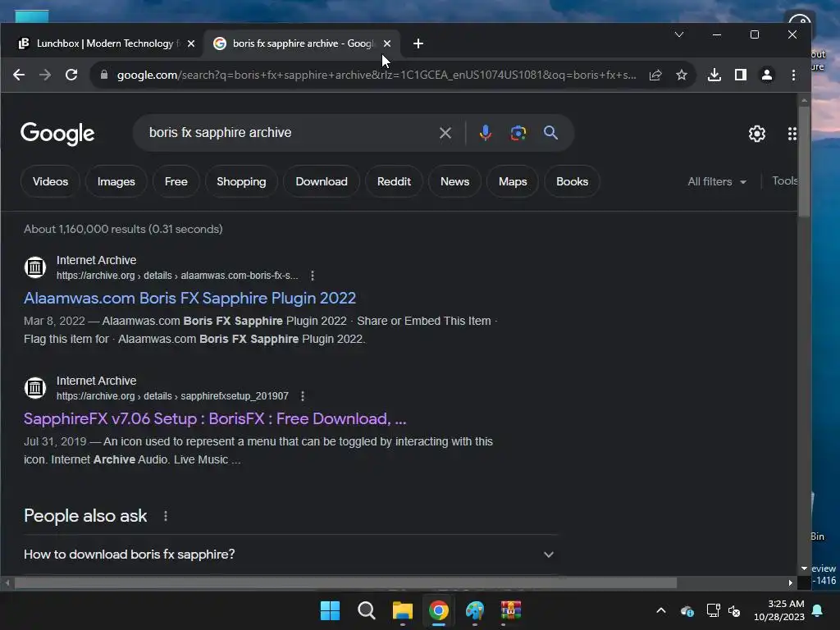Filter results by Videos
Screen dimensions: 840x630
pos(50,181)
